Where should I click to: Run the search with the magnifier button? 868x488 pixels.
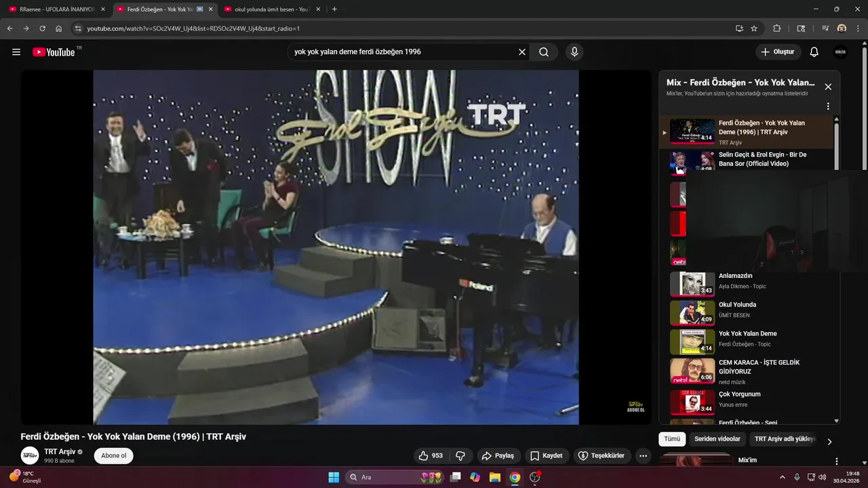[544, 52]
